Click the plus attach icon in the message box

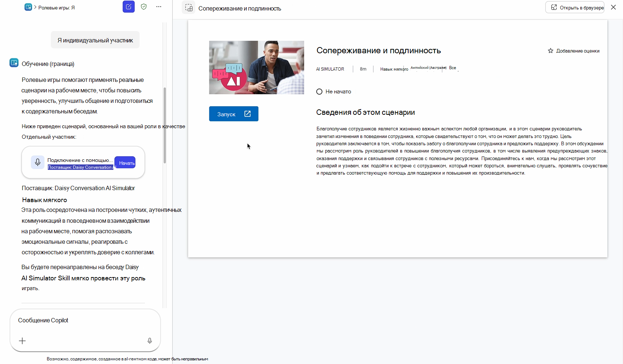pyautogui.click(x=22, y=341)
